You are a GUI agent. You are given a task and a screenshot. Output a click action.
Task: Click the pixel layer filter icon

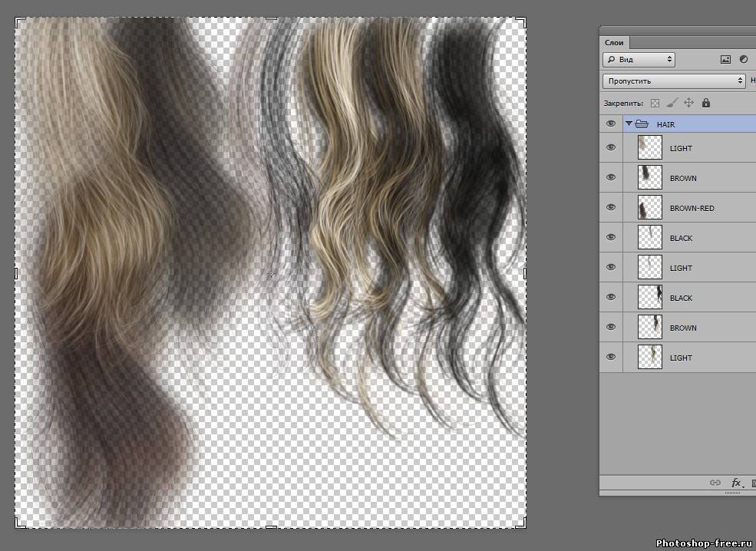pos(725,59)
